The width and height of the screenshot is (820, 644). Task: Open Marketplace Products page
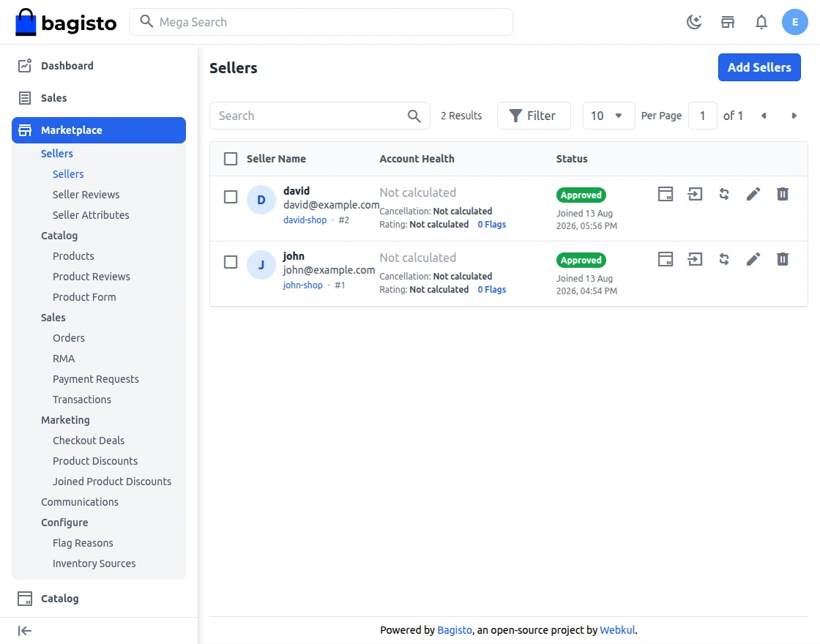[x=73, y=256]
